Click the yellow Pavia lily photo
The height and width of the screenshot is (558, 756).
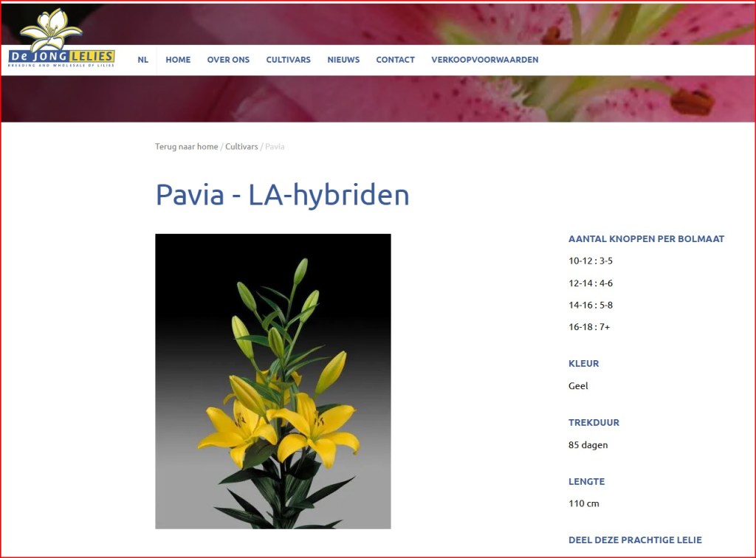pyautogui.click(x=272, y=381)
